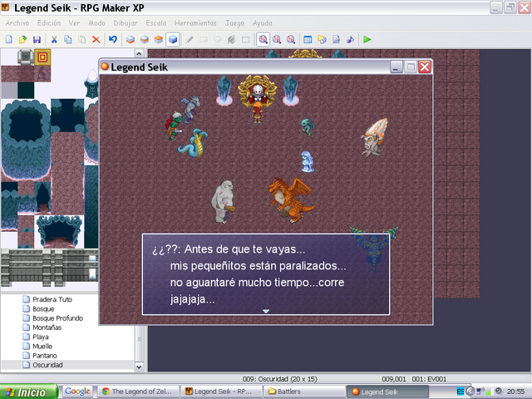Open the Herramientas menu

[195, 23]
